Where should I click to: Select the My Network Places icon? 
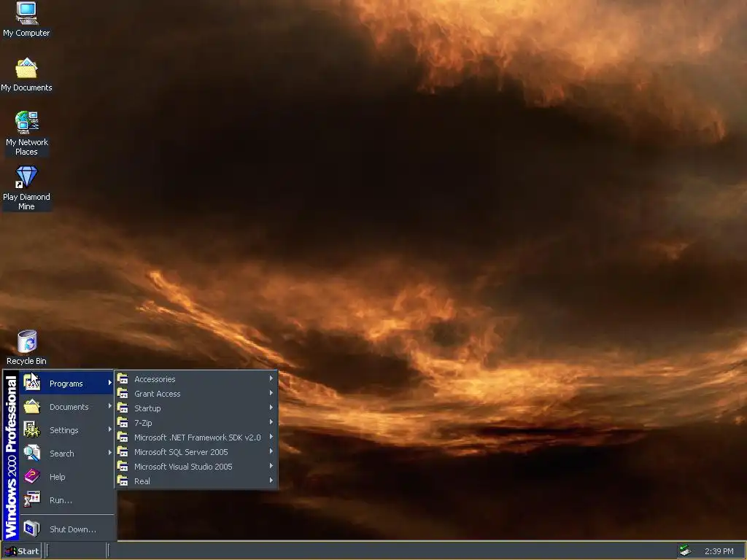pyautogui.click(x=27, y=122)
